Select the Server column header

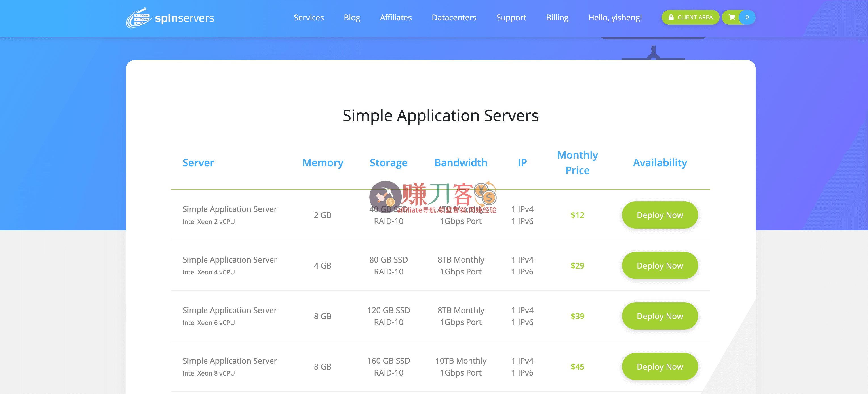[198, 163]
